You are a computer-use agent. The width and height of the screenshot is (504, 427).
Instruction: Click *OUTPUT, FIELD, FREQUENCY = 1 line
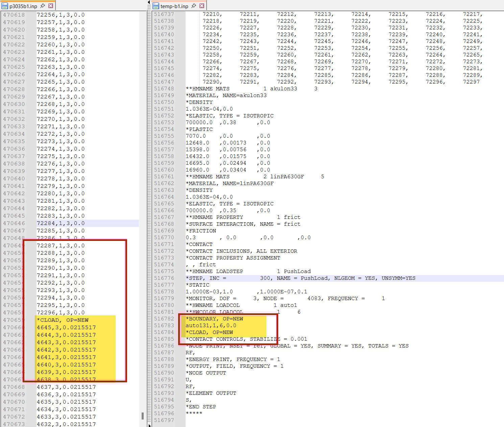click(235, 366)
